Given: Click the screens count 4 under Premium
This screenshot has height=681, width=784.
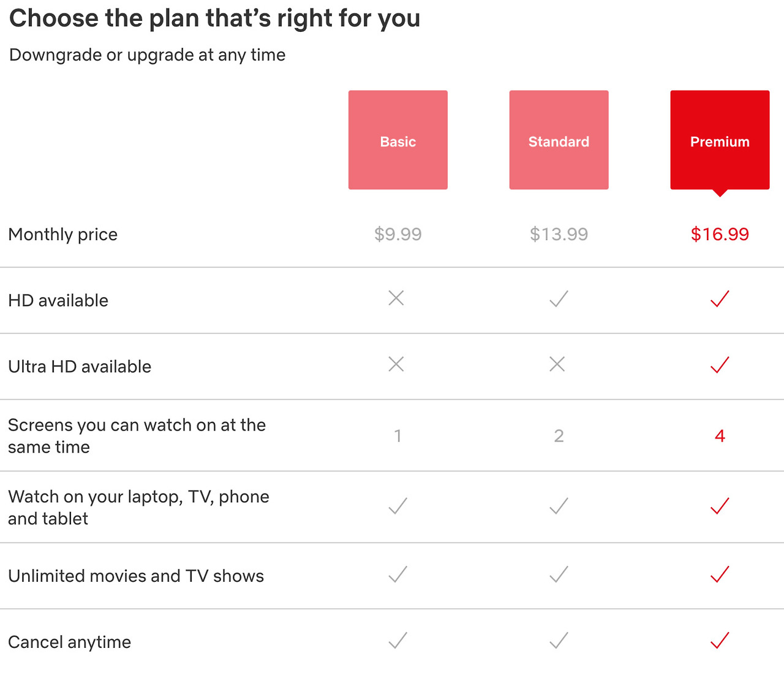Looking at the screenshot, I should point(720,436).
